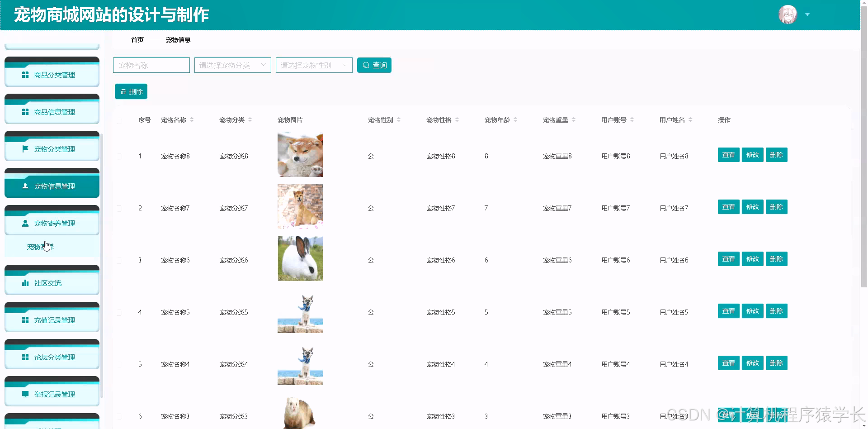This screenshot has height=429, width=868.
Task: Expand the 请选择宠物性别 dropdown
Action: point(314,65)
